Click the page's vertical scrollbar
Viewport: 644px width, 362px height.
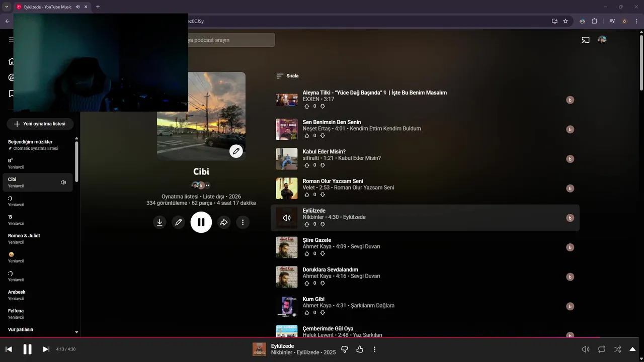(641, 63)
